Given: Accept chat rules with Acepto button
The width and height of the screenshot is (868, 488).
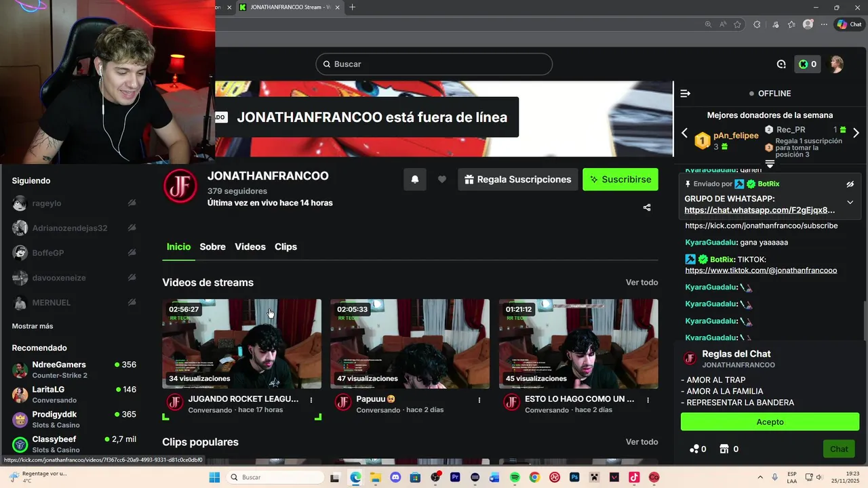Looking at the screenshot, I should (x=770, y=422).
